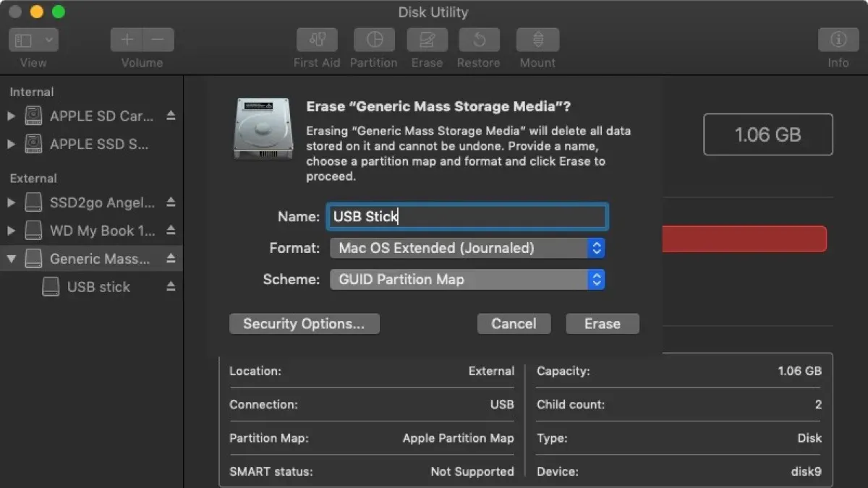Screen dimensions: 868x488
Task: Click the Apple Partition Map value
Action: click(x=458, y=438)
